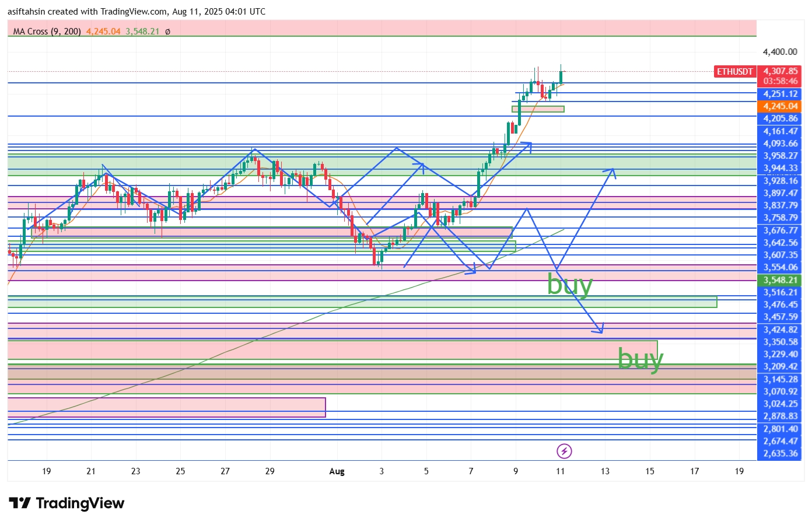Select the Aug label on the time axis

tap(337, 471)
